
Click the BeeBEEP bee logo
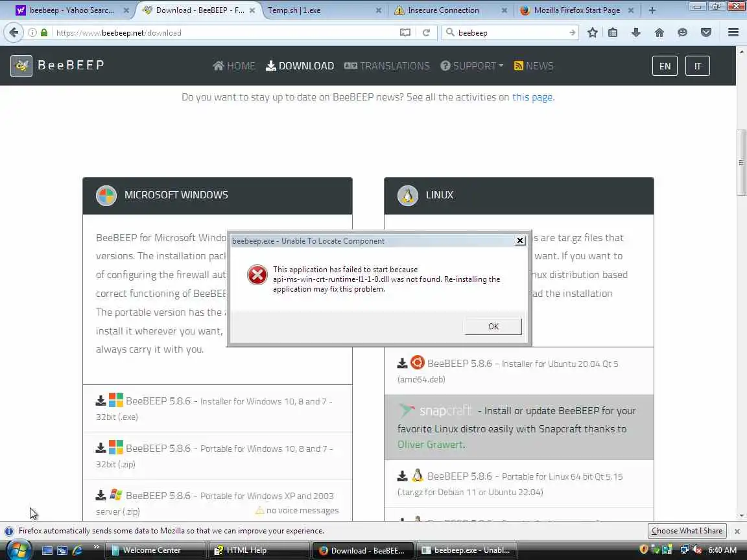tap(21, 65)
